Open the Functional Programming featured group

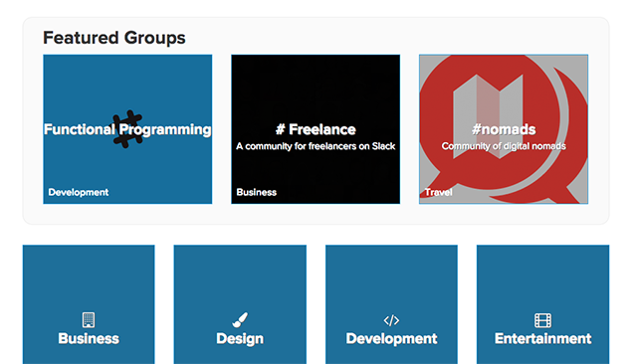127,129
